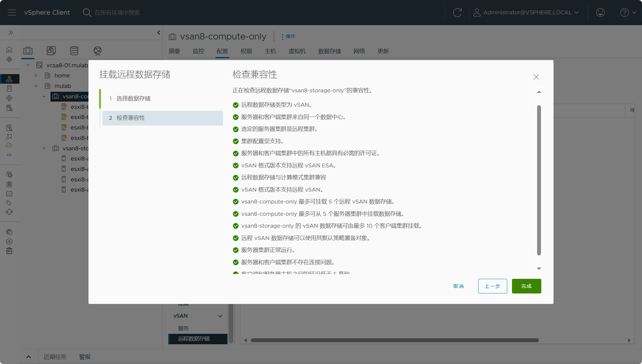The image size is (642, 364).
Task: Open Policies and Profiles sidebar icon
Action: 9,128
